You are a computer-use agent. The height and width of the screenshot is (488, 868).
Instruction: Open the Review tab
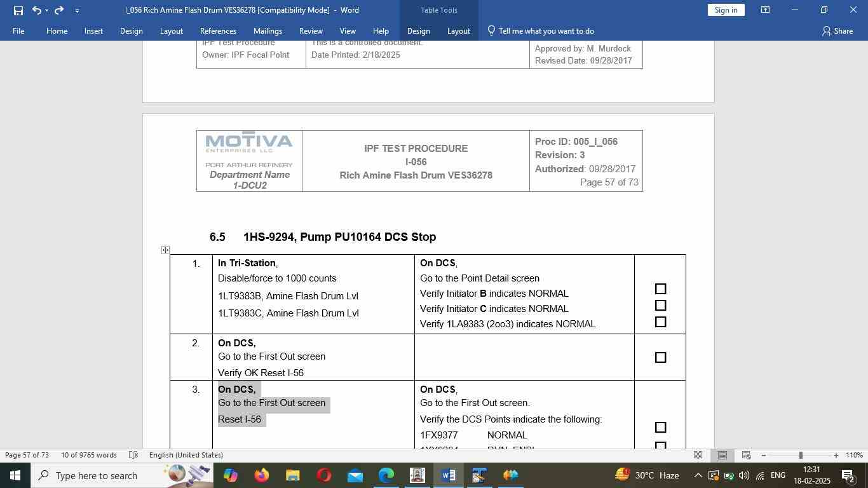point(311,30)
